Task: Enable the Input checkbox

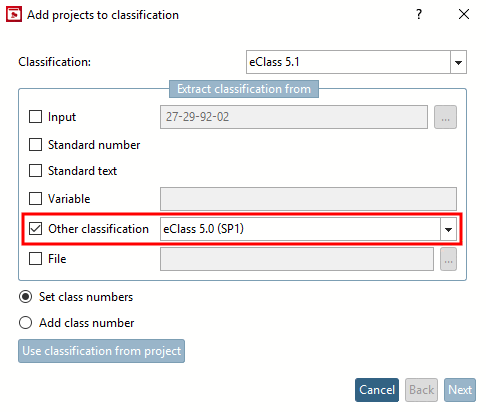Action: (x=35, y=117)
